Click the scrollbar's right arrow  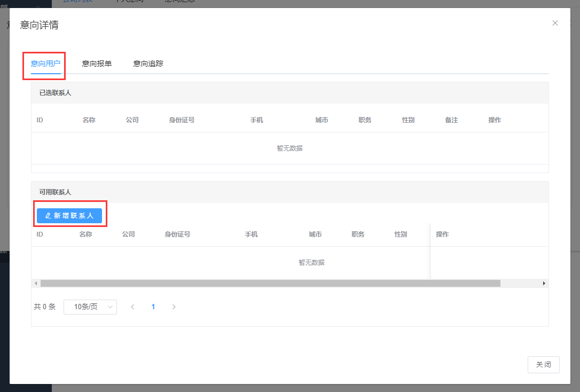click(544, 283)
